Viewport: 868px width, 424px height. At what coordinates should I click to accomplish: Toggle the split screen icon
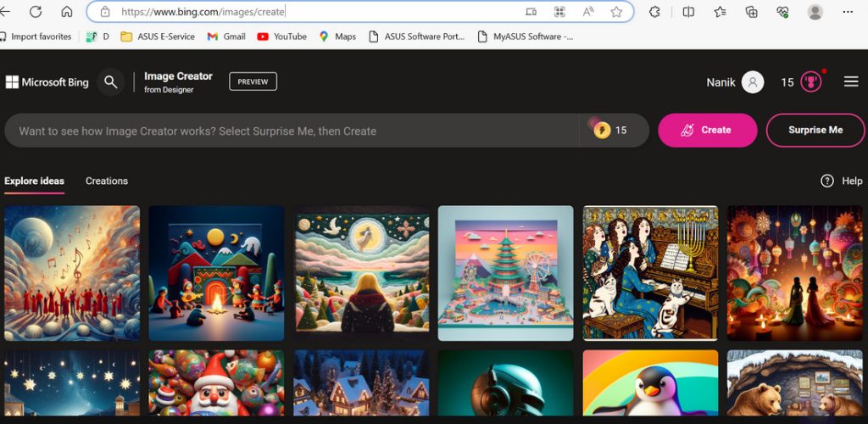point(688,12)
